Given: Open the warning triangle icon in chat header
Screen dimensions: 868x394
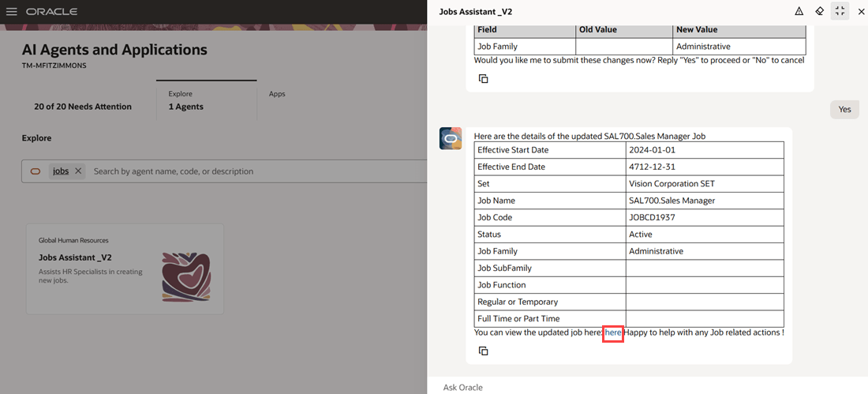Looking at the screenshot, I should click(799, 11).
